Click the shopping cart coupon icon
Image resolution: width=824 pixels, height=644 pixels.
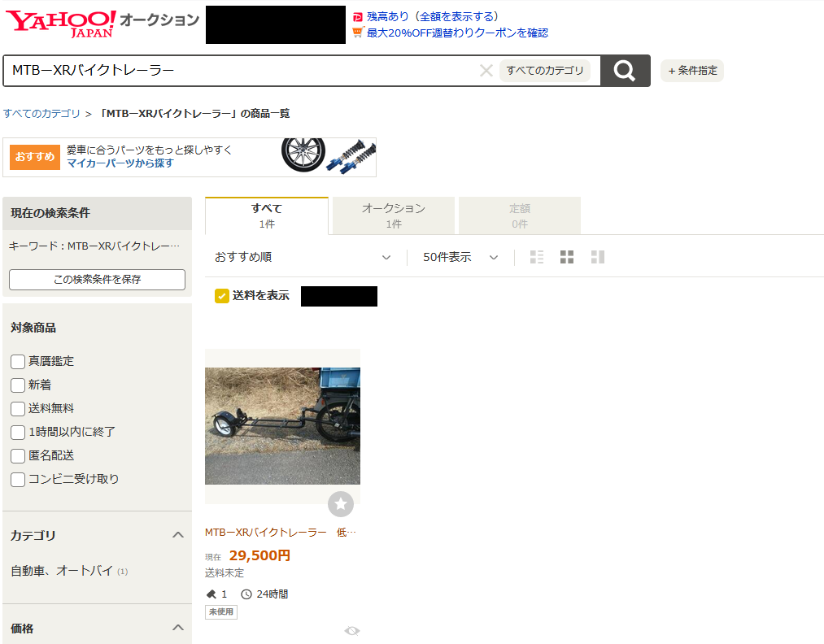point(358,33)
